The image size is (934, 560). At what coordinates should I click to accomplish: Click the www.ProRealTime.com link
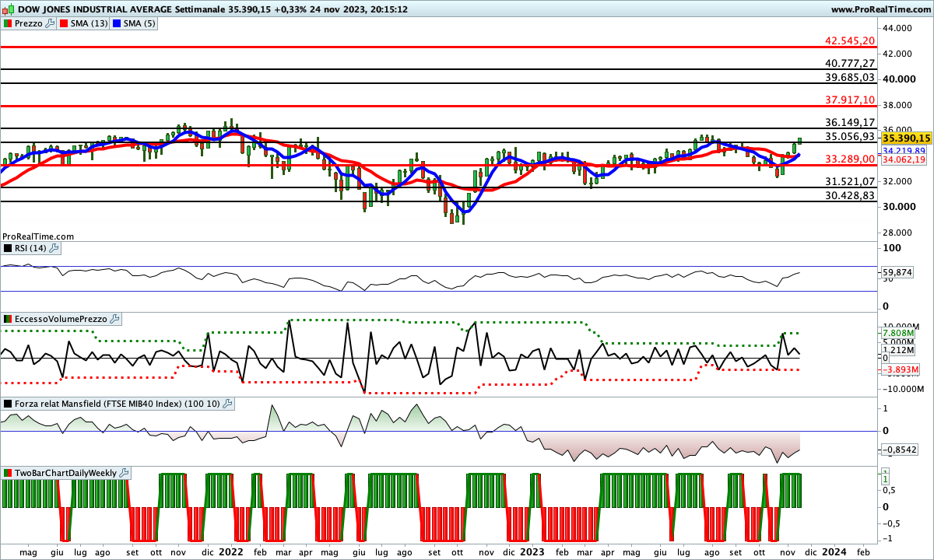click(880, 9)
